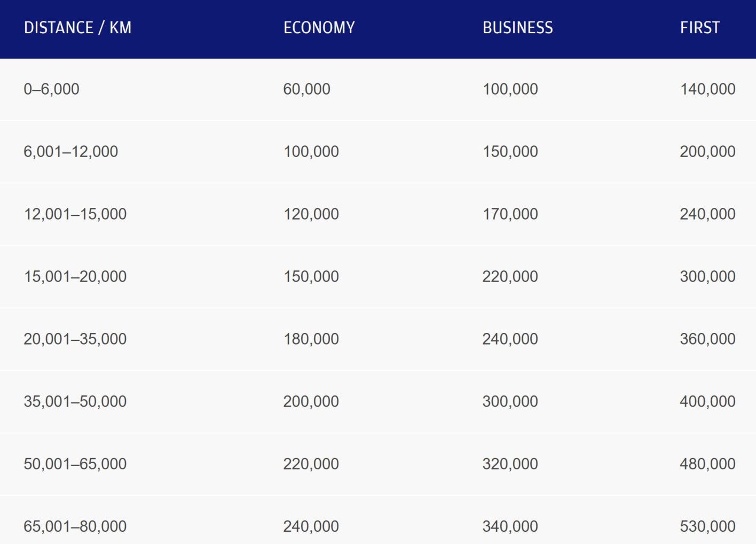
Task: Click the economy value 60,000
Action: [x=307, y=89]
